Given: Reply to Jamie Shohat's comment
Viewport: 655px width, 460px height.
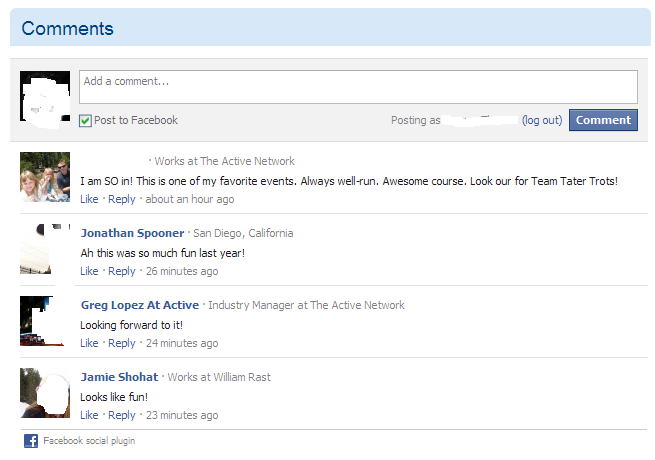Looking at the screenshot, I should pos(121,415).
